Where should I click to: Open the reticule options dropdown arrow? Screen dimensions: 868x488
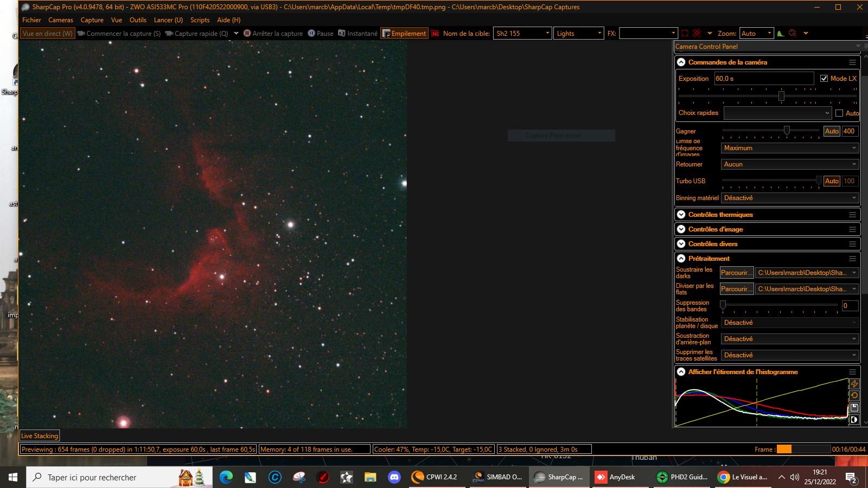(710, 34)
